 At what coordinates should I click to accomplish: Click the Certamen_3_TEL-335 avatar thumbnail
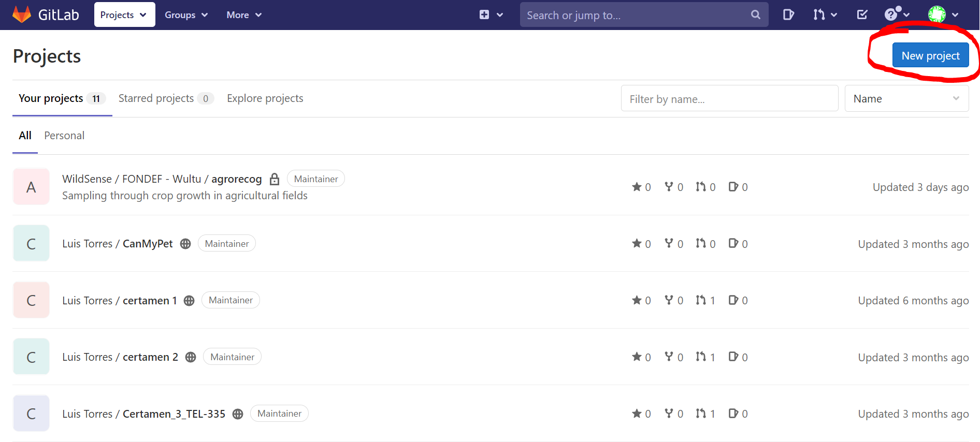click(x=31, y=414)
